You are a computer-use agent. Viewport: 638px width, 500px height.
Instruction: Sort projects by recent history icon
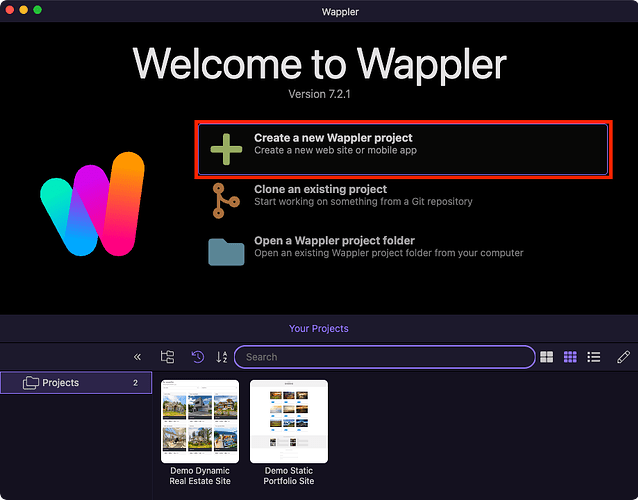pos(197,357)
